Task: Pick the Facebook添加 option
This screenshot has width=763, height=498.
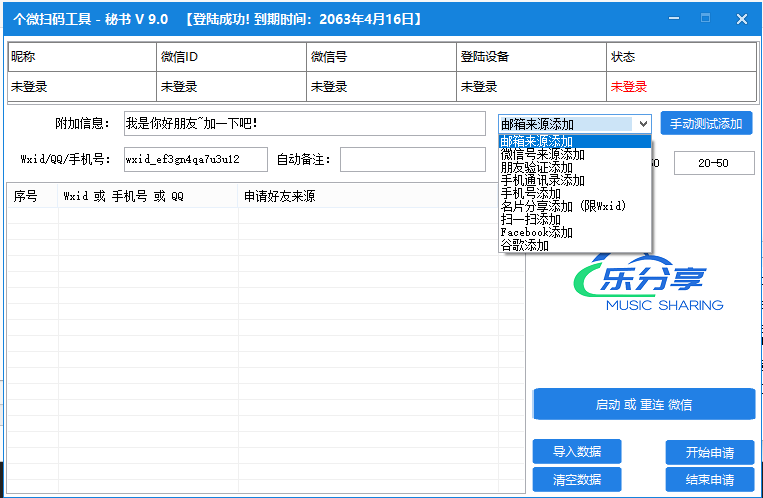Action: tap(537, 233)
